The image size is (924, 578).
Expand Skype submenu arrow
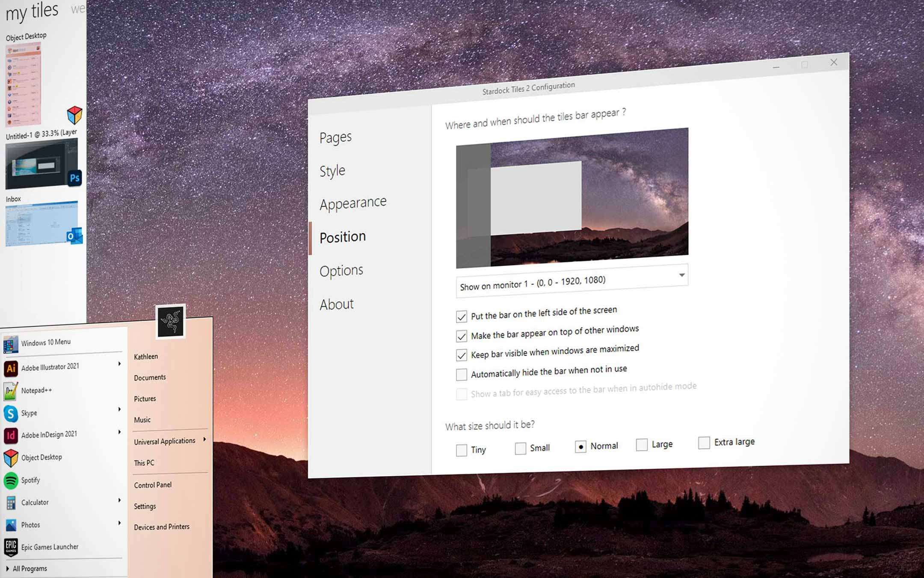[x=119, y=409]
